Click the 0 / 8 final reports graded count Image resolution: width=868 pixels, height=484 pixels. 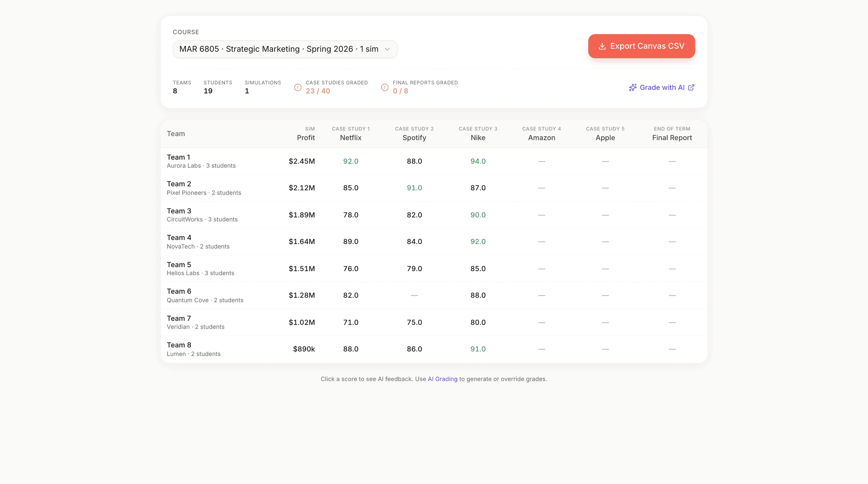pos(400,91)
